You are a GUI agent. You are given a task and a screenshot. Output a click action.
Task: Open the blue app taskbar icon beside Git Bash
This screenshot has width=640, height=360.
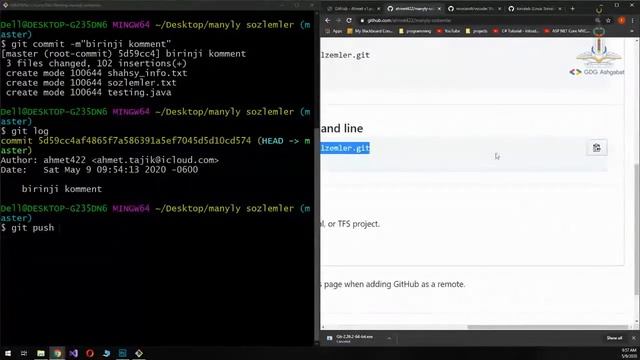(x=122, y=353)
